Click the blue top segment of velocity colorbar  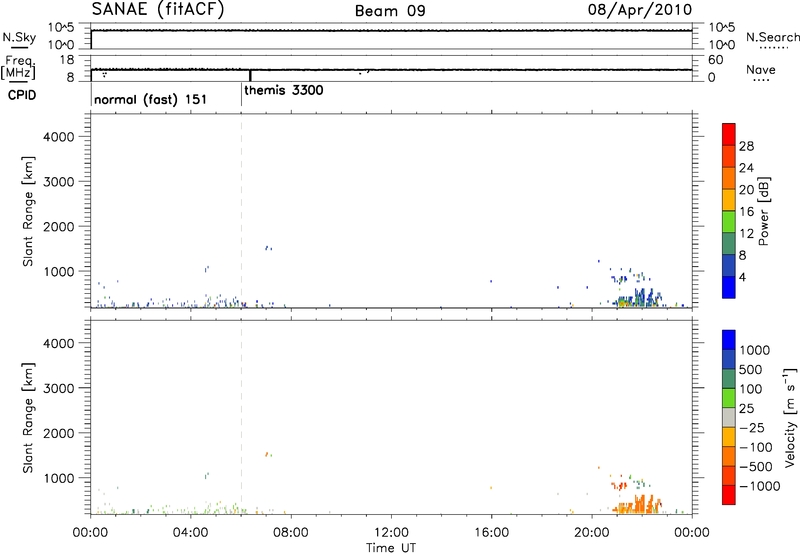[x=729, y=340]
